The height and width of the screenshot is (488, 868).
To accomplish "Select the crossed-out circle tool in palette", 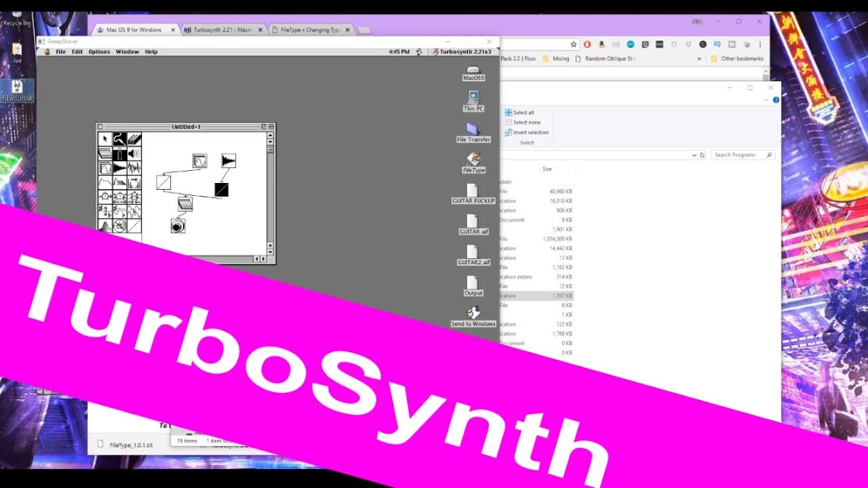I will click(x=119, y=226).
